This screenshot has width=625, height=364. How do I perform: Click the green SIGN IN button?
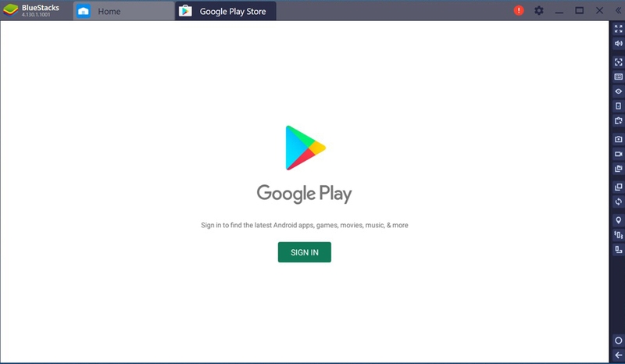point(305,252)
